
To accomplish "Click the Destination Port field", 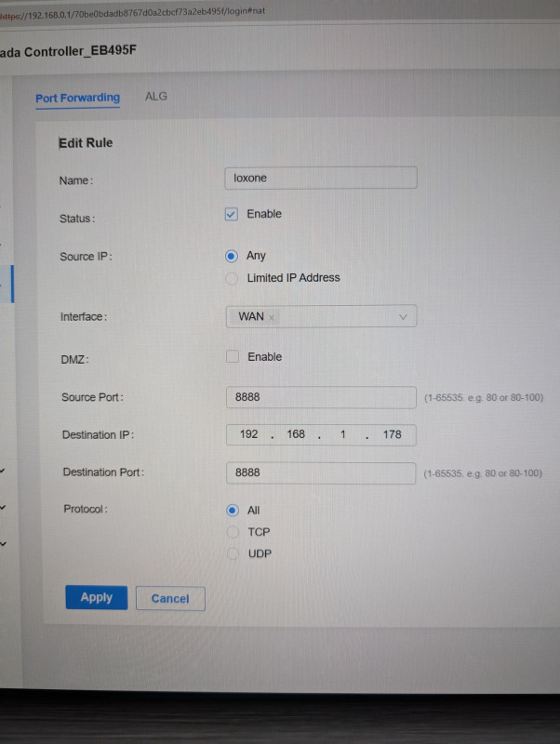I will coord(321,473).
